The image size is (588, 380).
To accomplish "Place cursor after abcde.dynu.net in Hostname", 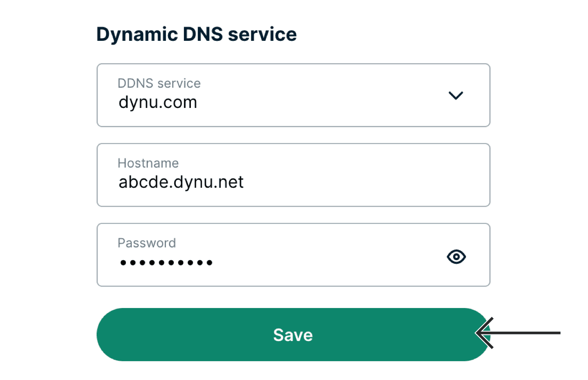I will click(x=245, y=182).
